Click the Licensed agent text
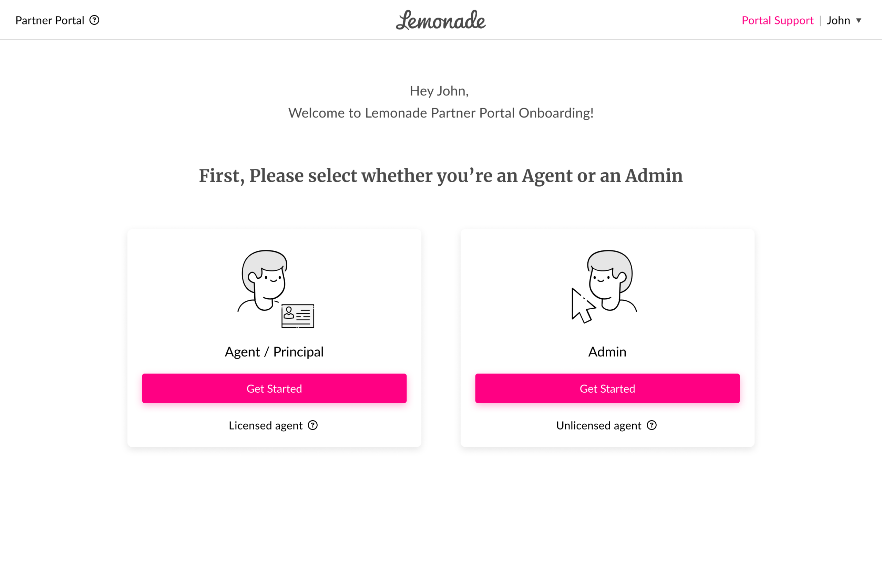 click(266, 426)
